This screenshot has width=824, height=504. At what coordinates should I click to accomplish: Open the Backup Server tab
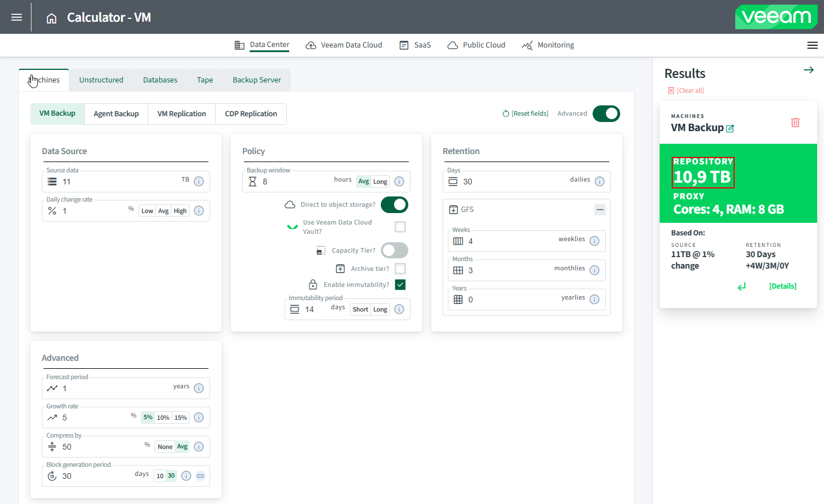coord(257,80)
